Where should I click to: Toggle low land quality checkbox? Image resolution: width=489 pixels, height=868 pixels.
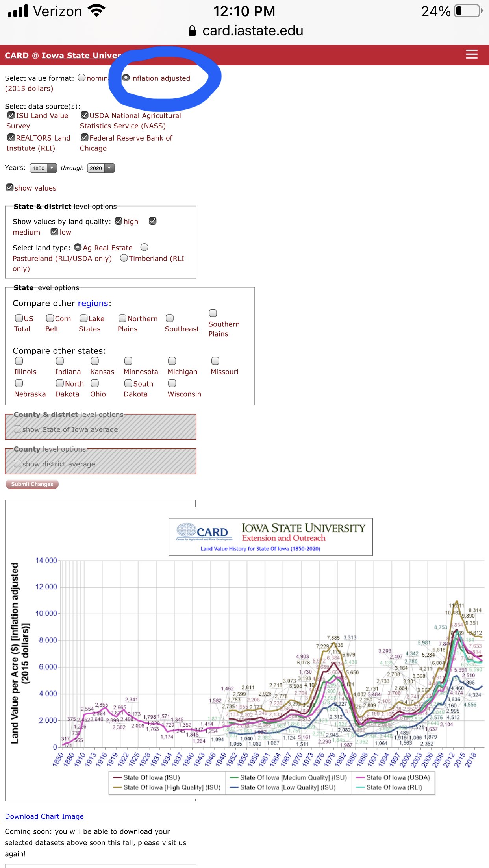pyautogui.click(x=54, y=232)
